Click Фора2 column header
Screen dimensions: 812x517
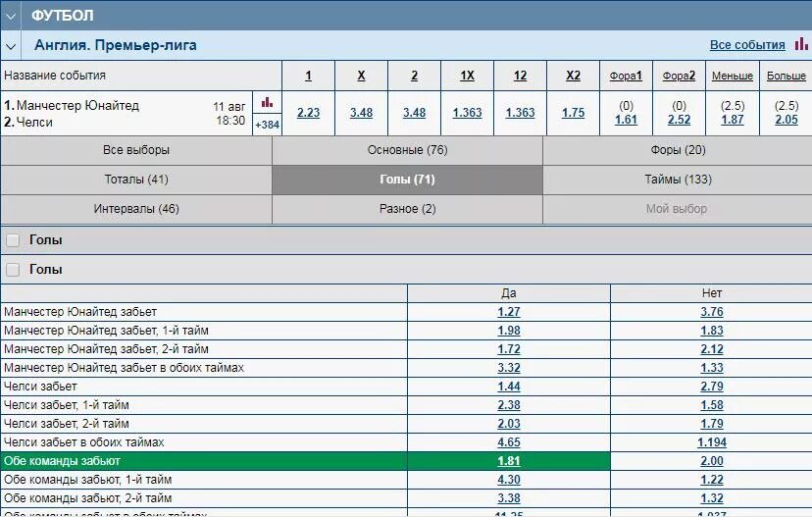point(679,76)
